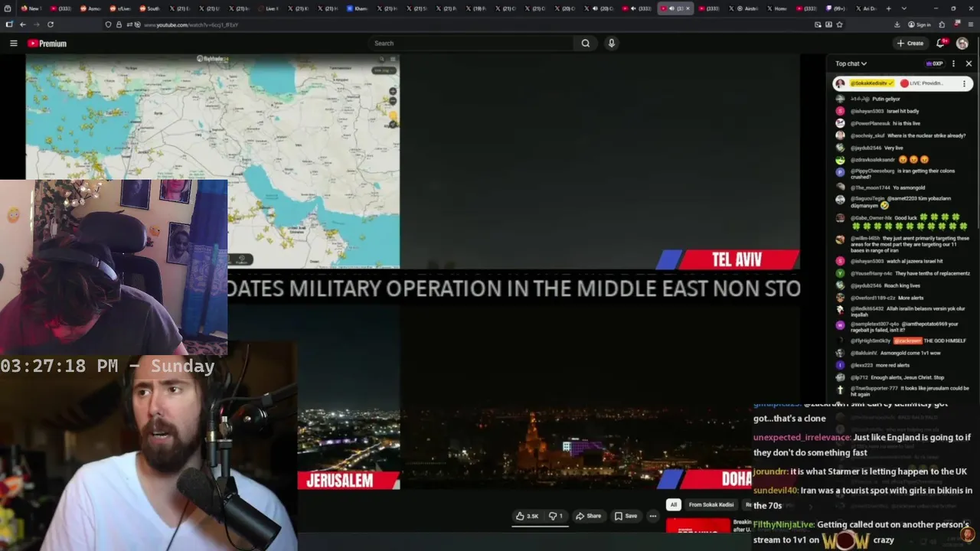Open a new browser tab with plus

click(x=888, y=8)
